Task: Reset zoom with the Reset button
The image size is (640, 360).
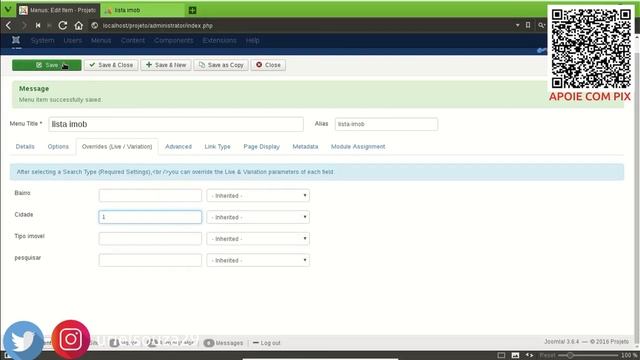Action: pos(547,356)
